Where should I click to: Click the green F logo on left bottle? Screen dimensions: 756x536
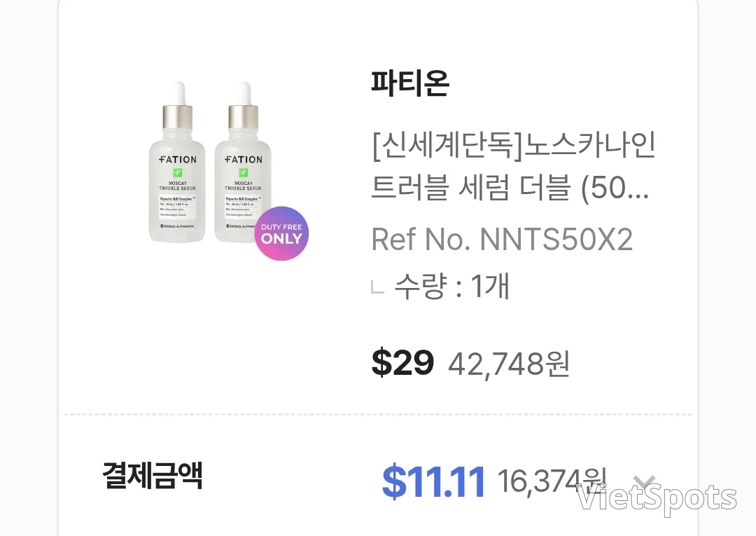(x=177, y=173)
